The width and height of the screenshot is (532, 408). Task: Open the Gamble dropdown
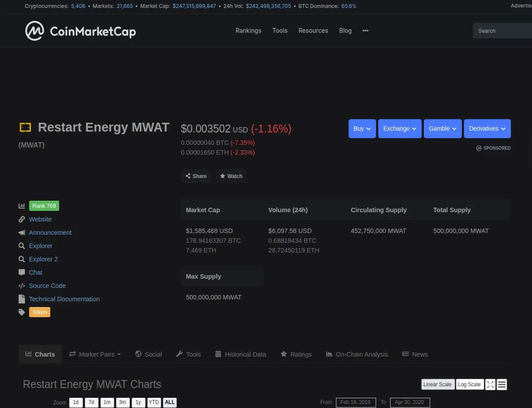coord(443,128)
